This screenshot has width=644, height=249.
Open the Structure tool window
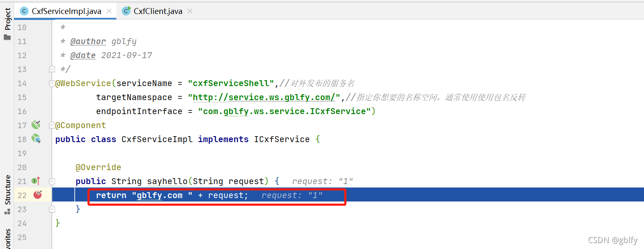7,190
